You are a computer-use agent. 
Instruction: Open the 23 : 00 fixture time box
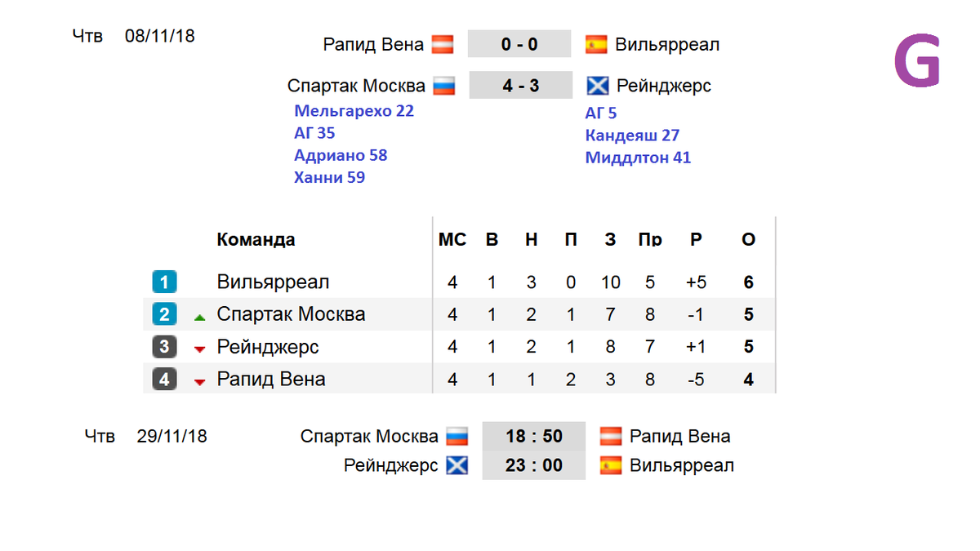point(534,465)
